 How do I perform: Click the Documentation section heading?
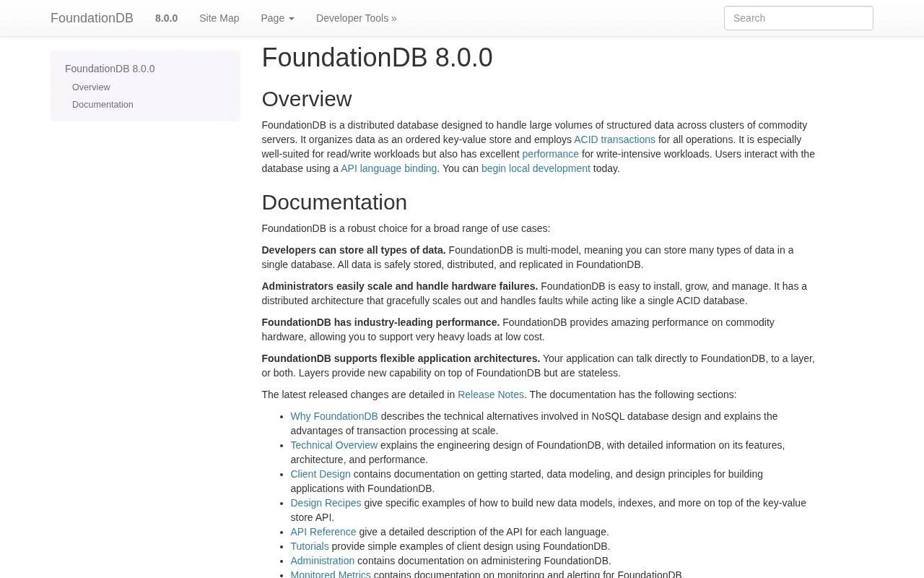point(334,202)
